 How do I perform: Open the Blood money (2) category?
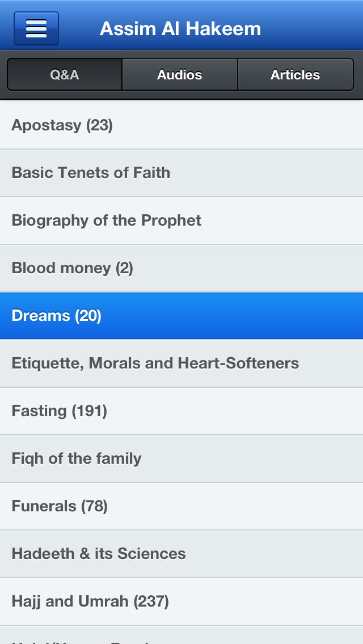pyautogui.click(x=181, y=268)
